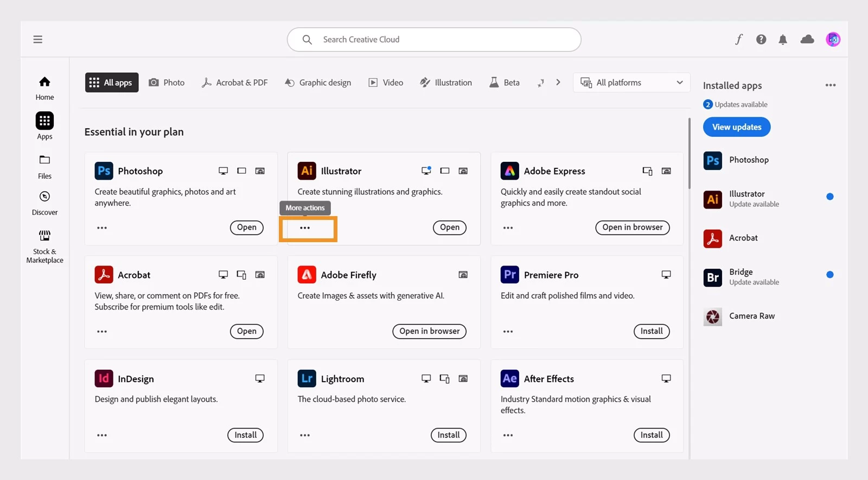Image resolution: width=868 pixels, height=480 pixels.
Task: Click Adobe Express Open in browser
Action: [x=633, y=228]
